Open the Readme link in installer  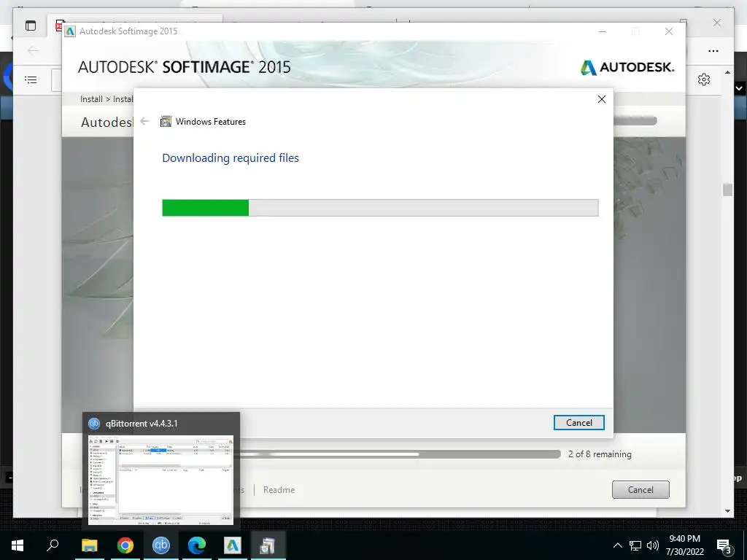[279, 489]
